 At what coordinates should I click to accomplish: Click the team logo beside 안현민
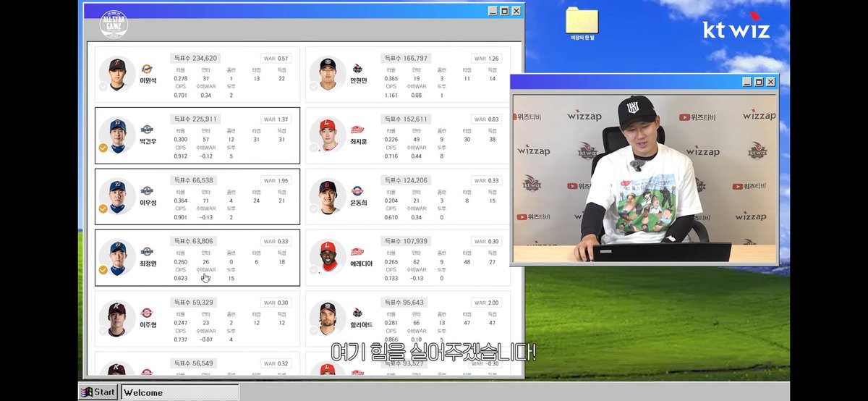click(x=357, y=68)
